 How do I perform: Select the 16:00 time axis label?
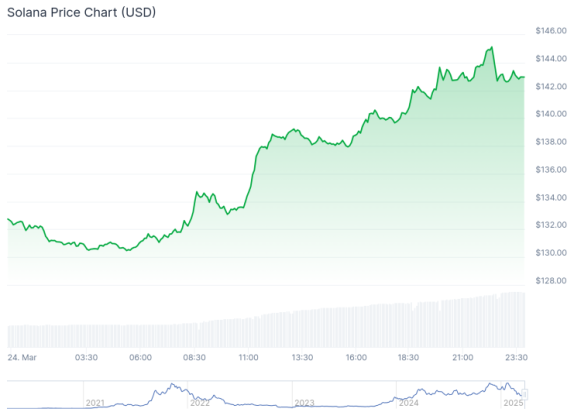(356, 358)
